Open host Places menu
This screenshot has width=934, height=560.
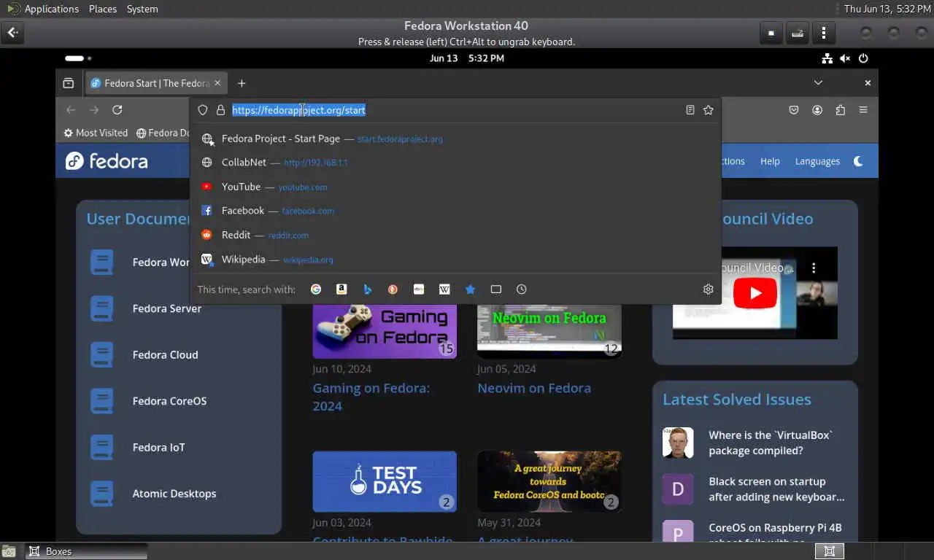click(103, 9)
